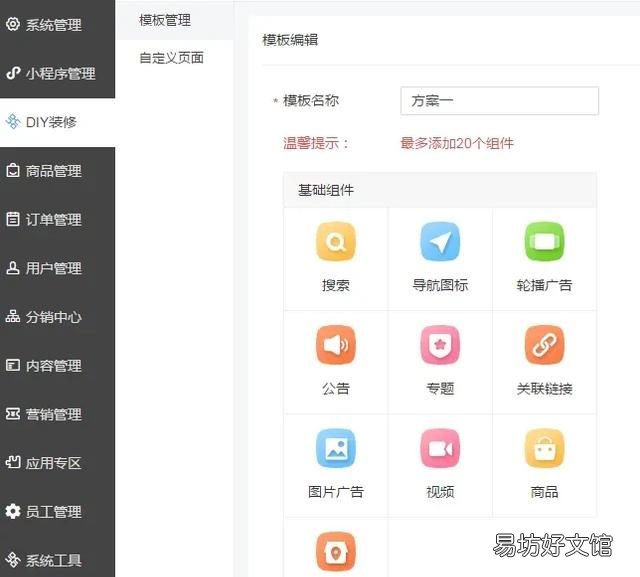Click the 图片广告 component label
Screen dimensions: 640x577
[x=336, y=491]
